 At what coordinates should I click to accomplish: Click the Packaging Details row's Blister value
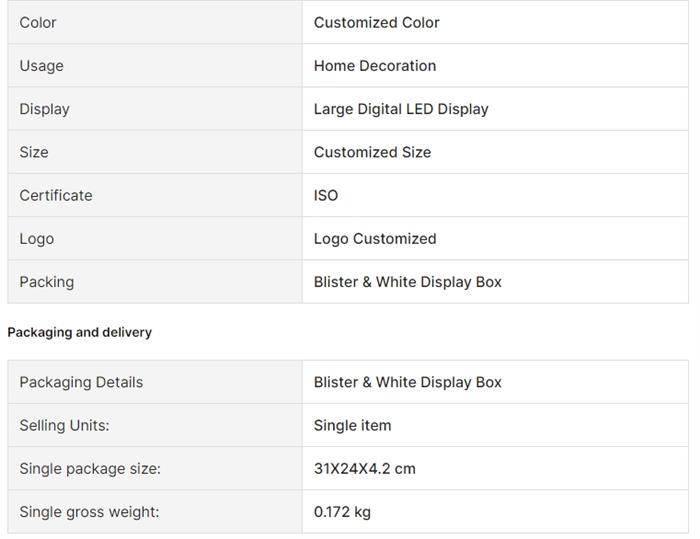point(407,382)
